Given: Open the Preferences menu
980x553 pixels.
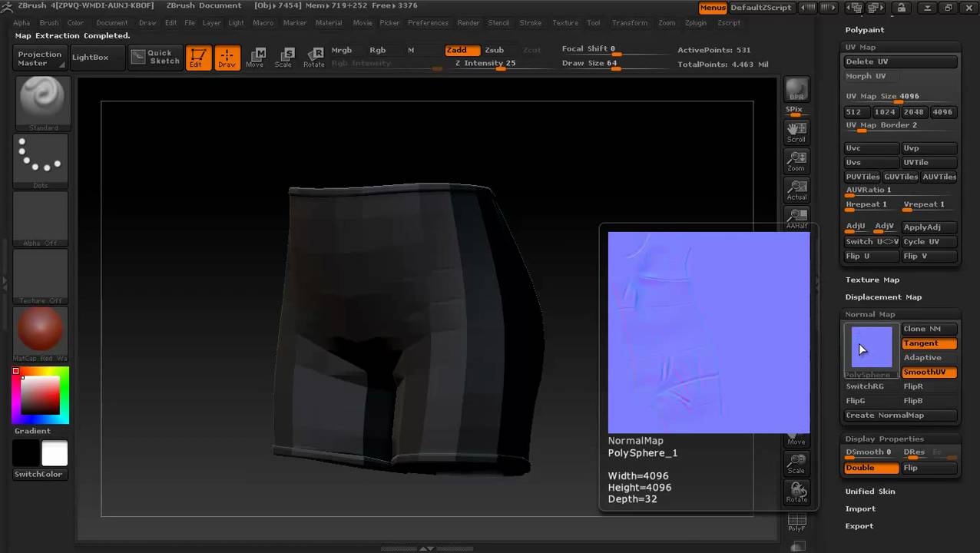Looking at the screenshot, I should [428, 23].
